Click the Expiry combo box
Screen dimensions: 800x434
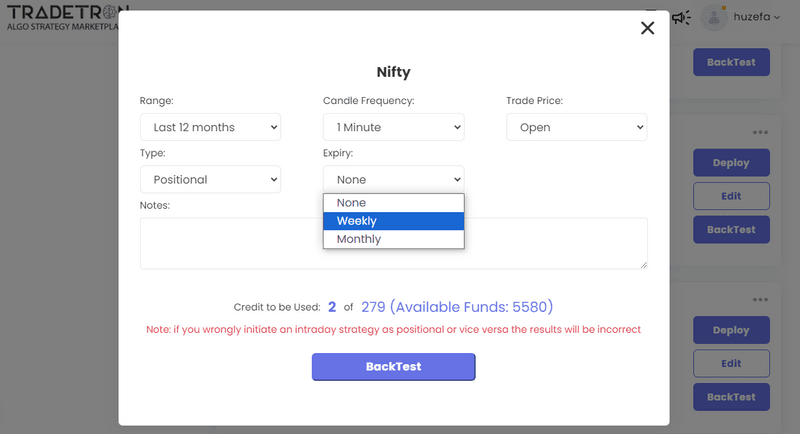(393, 179)
